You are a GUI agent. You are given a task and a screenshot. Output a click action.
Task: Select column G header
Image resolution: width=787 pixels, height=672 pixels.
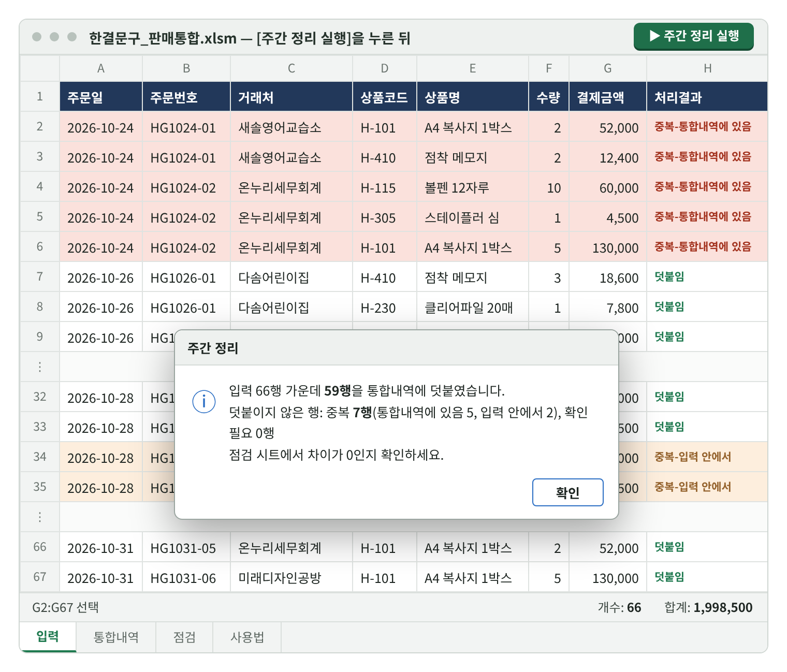click(608, 68)
